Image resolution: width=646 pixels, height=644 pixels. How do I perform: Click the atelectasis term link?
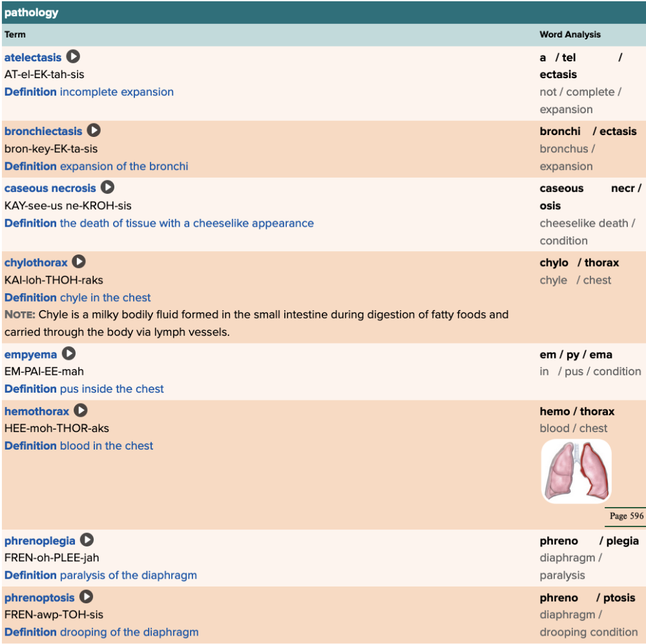33,57
